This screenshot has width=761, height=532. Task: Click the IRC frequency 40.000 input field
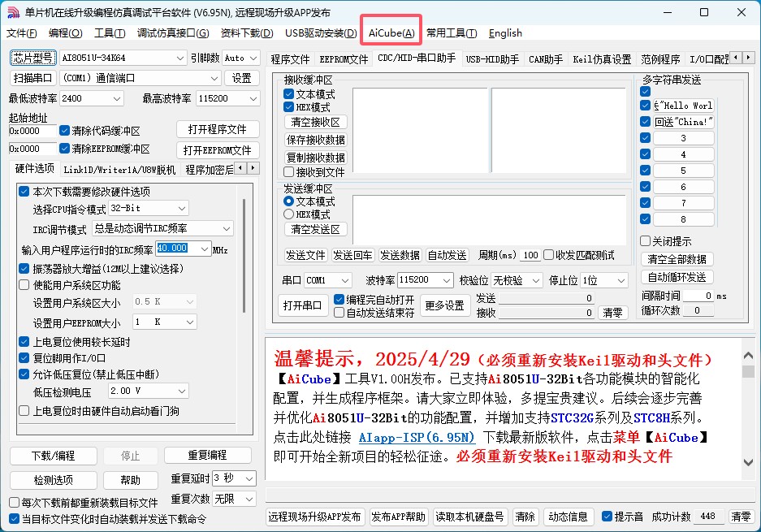[x=178, y=248]
